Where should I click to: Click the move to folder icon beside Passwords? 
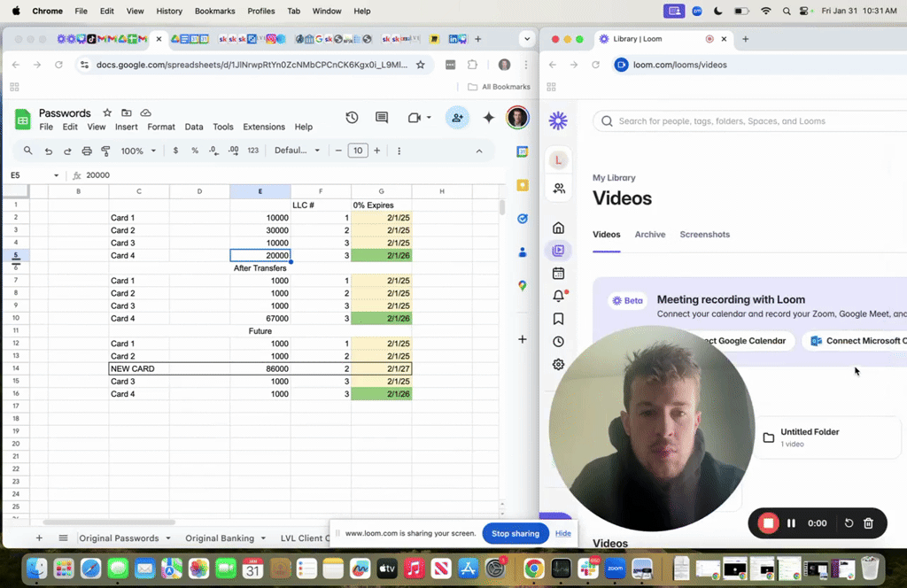[126, 112]
